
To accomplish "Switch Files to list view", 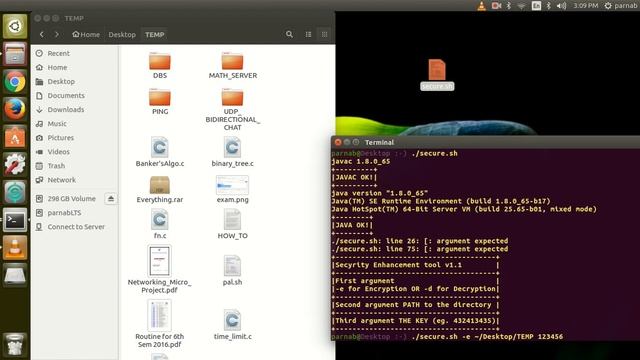I will click(309, 35).
